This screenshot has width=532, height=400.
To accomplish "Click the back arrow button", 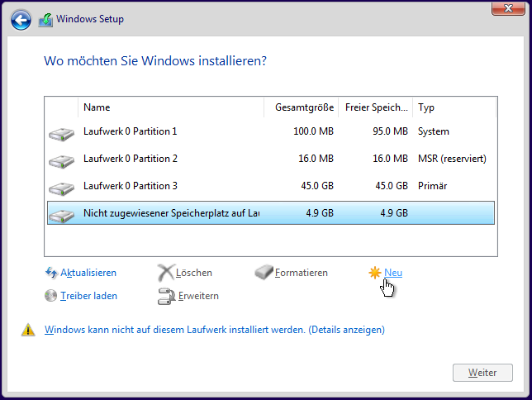I will 21,19.
